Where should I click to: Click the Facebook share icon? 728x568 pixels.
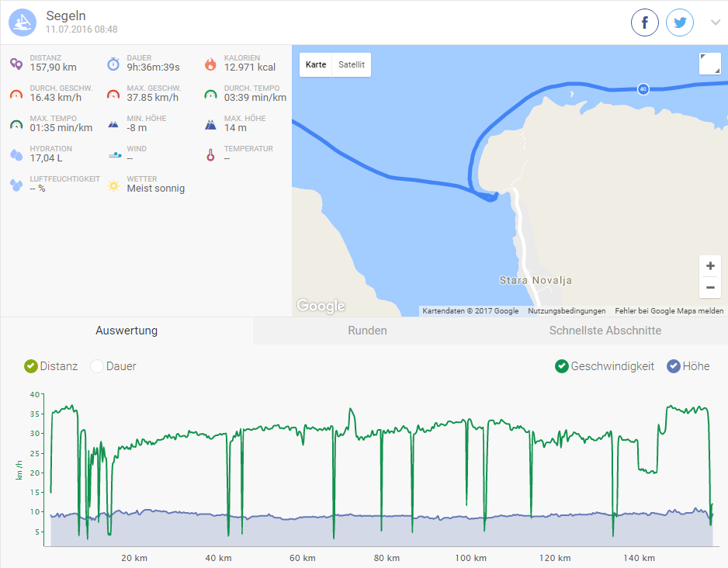644,23
